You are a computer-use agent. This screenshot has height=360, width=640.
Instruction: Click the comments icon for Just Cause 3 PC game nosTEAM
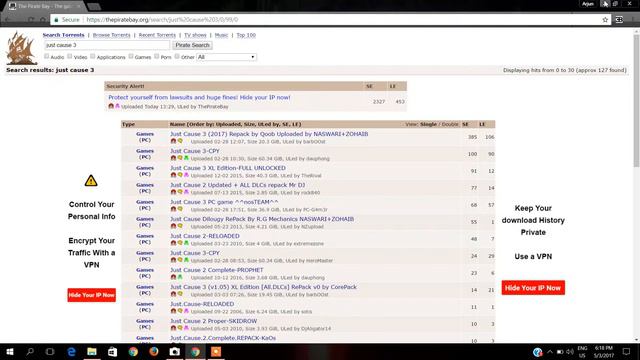[180, 209]
